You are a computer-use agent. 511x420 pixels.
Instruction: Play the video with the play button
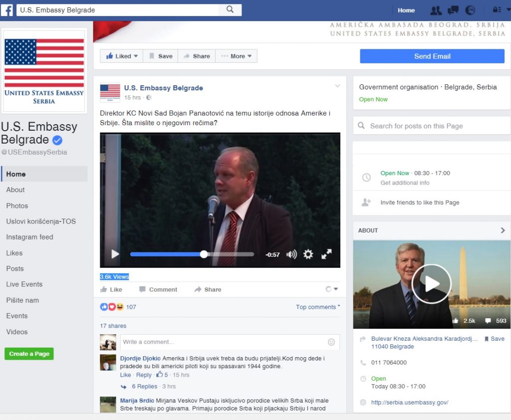114,254
